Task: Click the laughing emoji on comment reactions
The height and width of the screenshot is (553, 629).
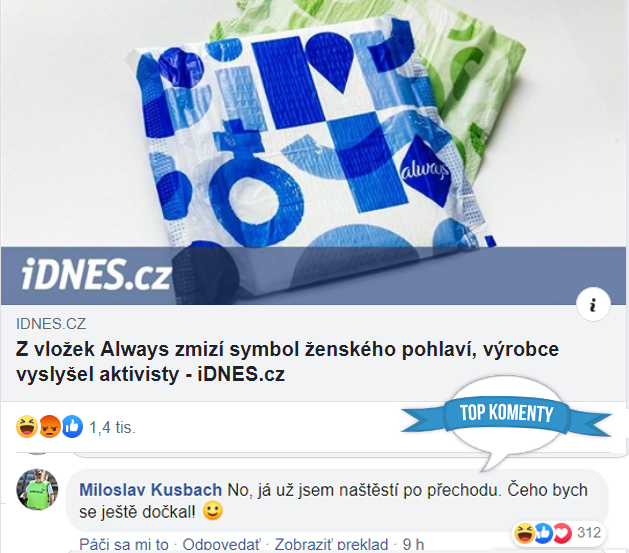Action: (524, 533)
